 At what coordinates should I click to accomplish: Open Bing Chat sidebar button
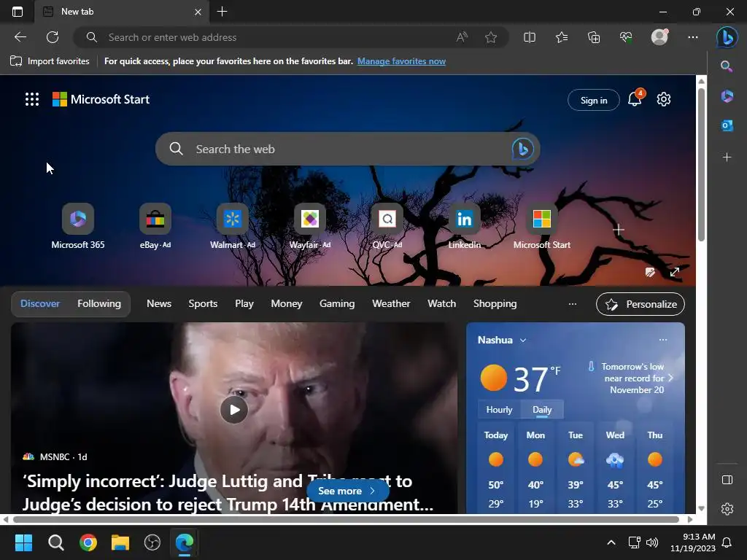727,37
